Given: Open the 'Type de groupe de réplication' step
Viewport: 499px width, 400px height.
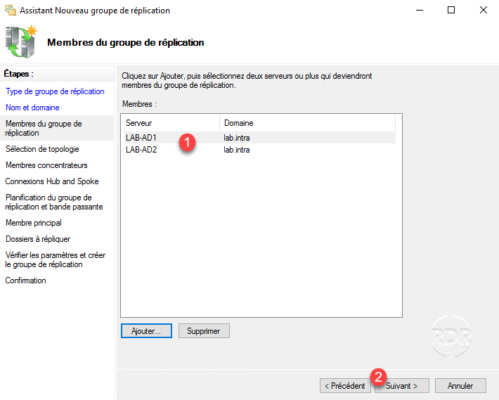Looking at the screenshot, I should [x=55, y=91].
